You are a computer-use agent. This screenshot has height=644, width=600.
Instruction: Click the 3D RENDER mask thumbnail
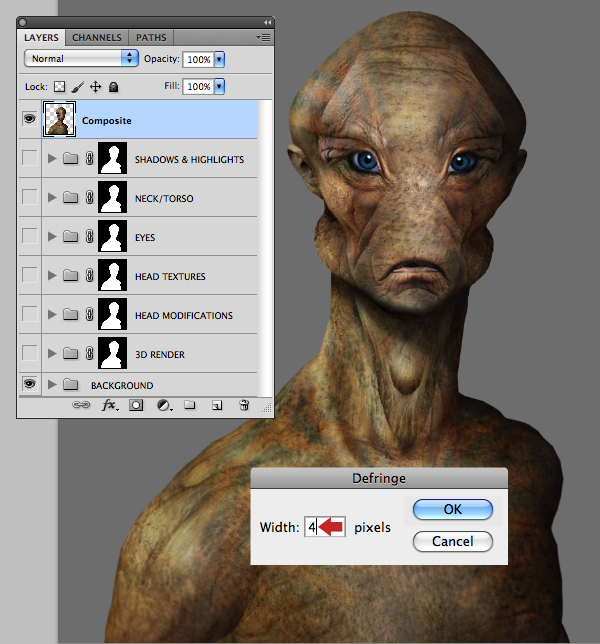click(x=113, y=353)
